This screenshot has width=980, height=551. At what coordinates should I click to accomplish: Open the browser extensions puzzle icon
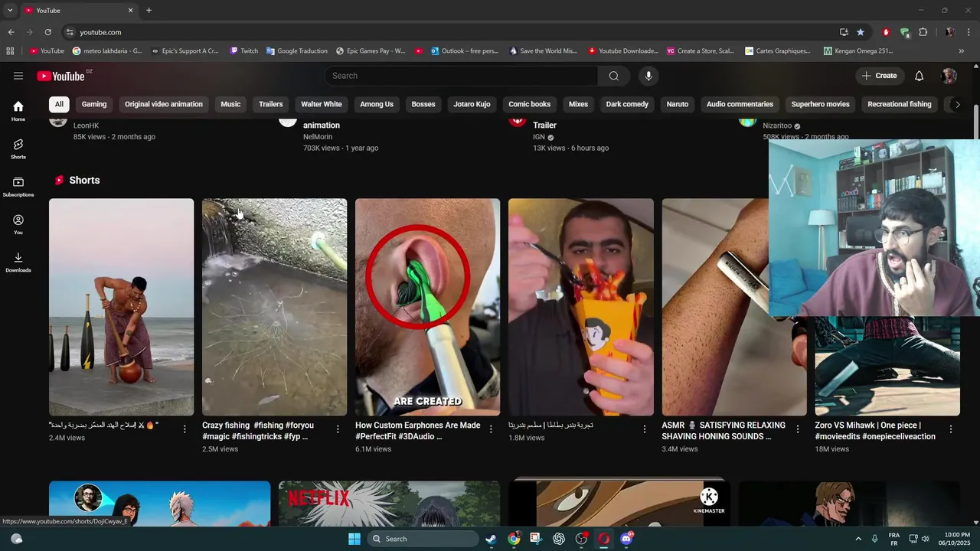[923, 32]
